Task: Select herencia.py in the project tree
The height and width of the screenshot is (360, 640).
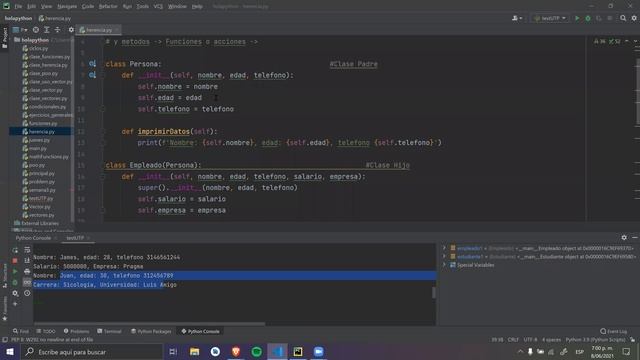Action: click(41, 131)
